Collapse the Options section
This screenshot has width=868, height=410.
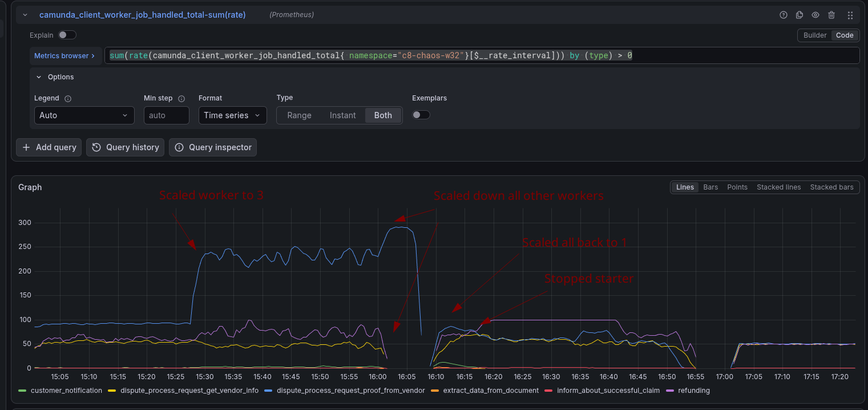55,77
